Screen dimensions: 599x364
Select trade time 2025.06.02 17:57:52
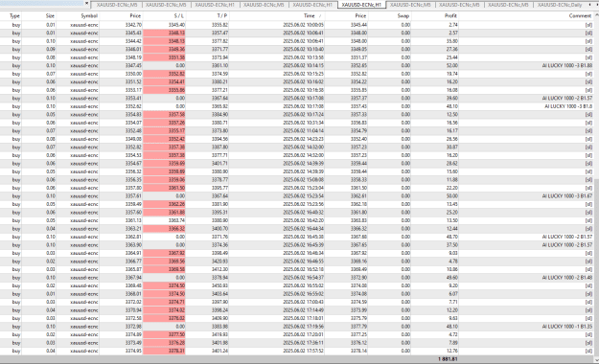pos(303,351)
